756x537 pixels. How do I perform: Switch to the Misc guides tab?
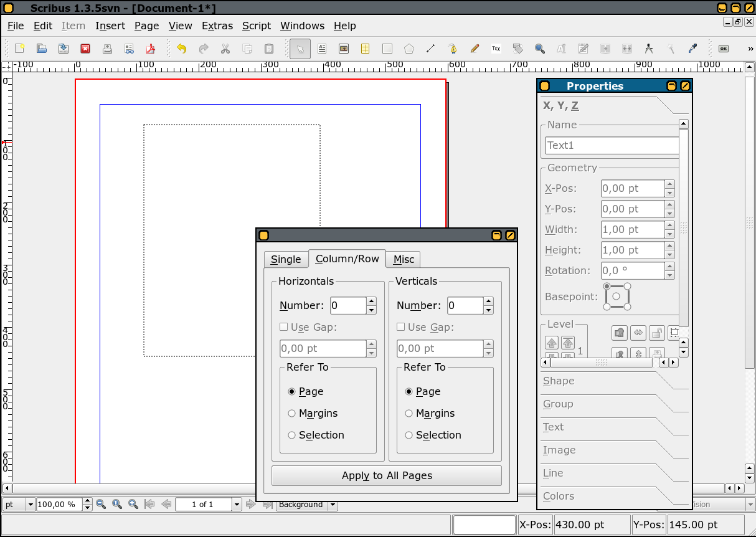(x=404, y=260)
